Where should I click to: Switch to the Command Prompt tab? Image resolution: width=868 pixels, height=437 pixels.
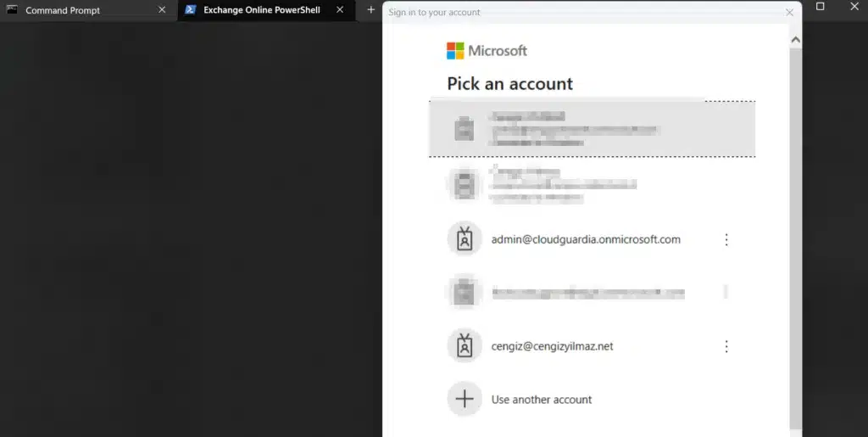tap(63, 10)
